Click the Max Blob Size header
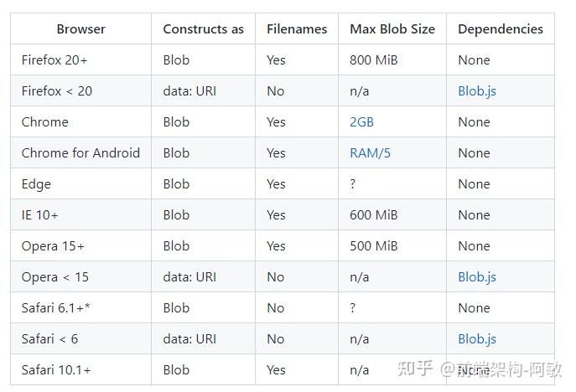 tap(392, 29)
